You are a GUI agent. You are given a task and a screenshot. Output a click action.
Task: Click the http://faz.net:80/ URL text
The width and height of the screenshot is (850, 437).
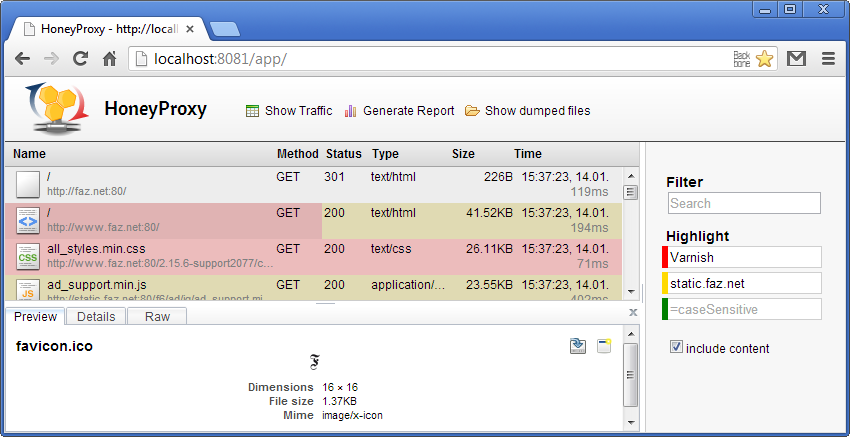(87, 191)
